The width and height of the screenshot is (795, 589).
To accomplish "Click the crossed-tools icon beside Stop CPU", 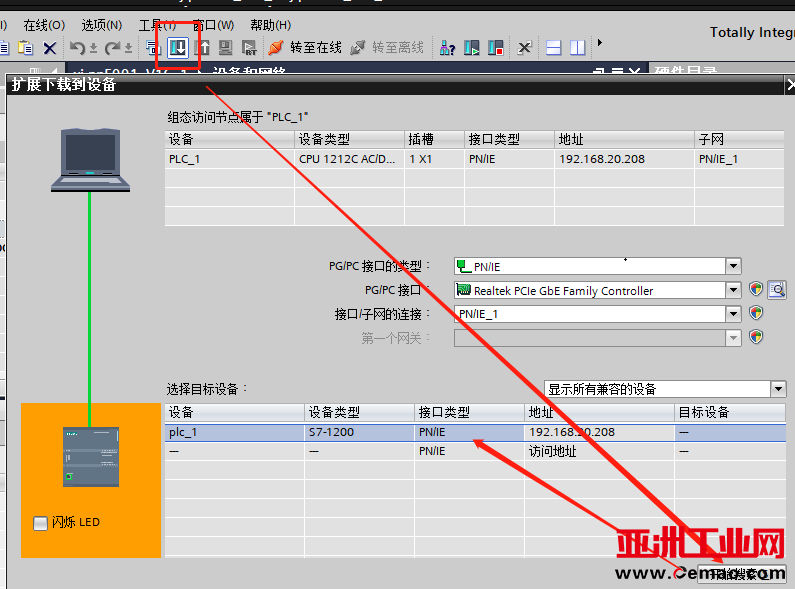I will point(524,48).
